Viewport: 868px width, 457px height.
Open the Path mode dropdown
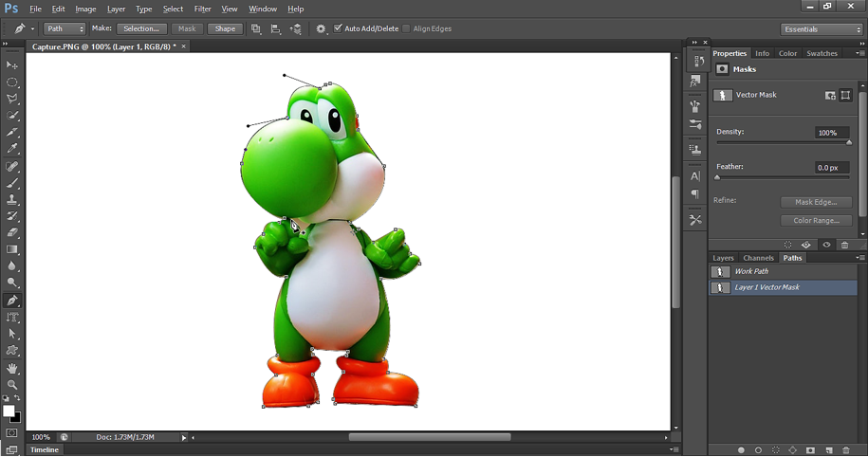[65, 28]
